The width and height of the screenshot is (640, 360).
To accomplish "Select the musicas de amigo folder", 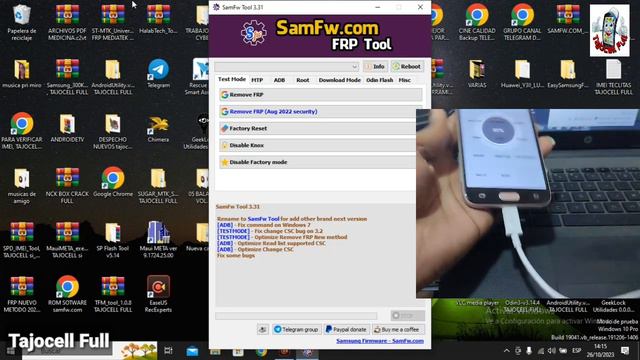I will (21, 186).
